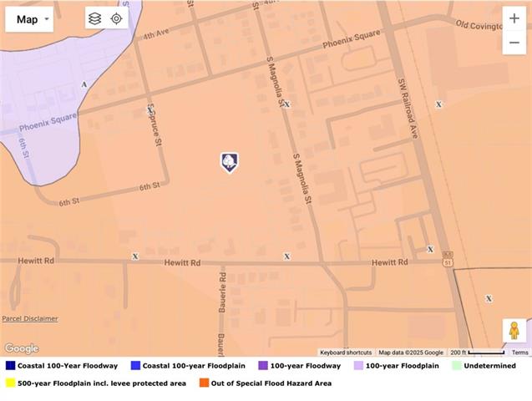Click the 100-year Floodplain legend swatch

[x=359, y=366]
